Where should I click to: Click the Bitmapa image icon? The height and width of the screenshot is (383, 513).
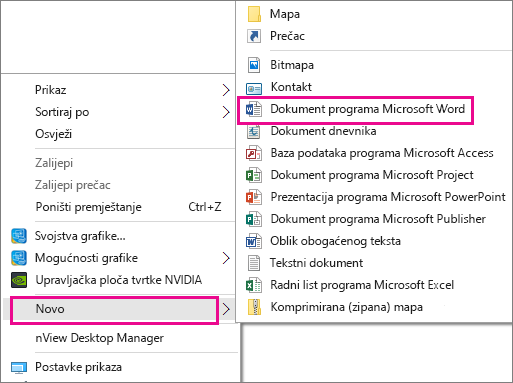tap(254, 65)
